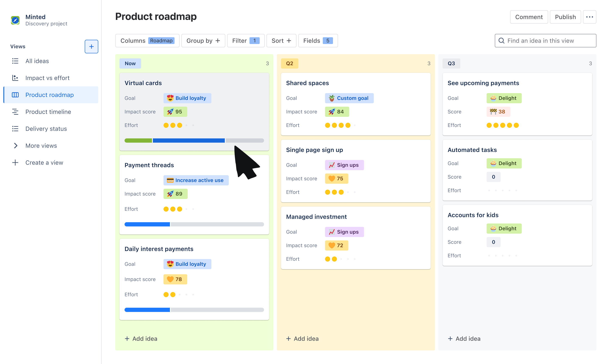
Task: Open the Filter menu with 1 active
Action: pyautogui.click(x=245, y=41)
